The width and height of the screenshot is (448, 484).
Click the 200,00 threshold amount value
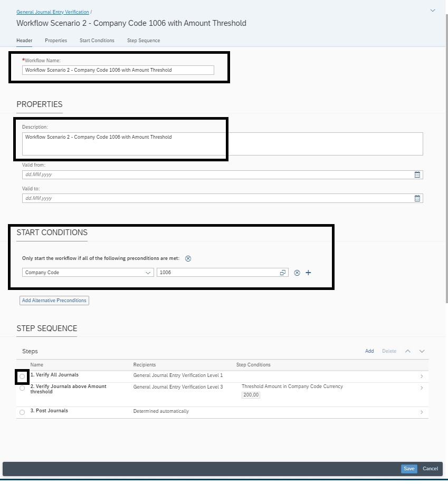[251, 395]
